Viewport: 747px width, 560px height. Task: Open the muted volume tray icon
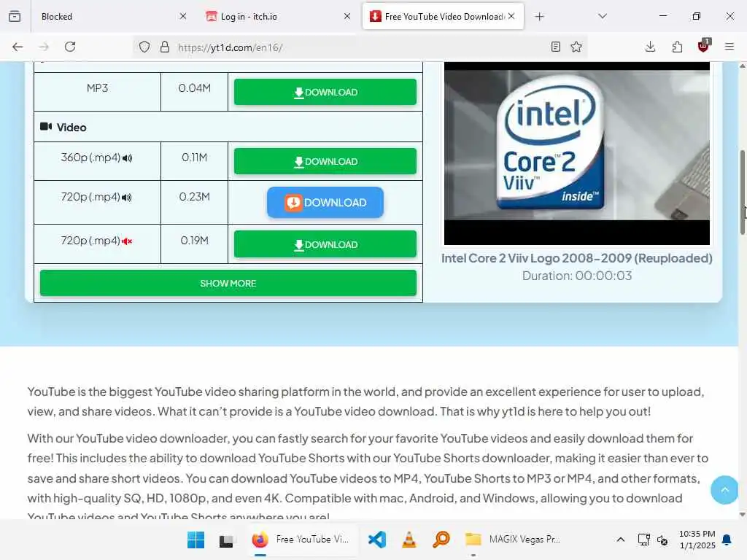click(662, 540)
